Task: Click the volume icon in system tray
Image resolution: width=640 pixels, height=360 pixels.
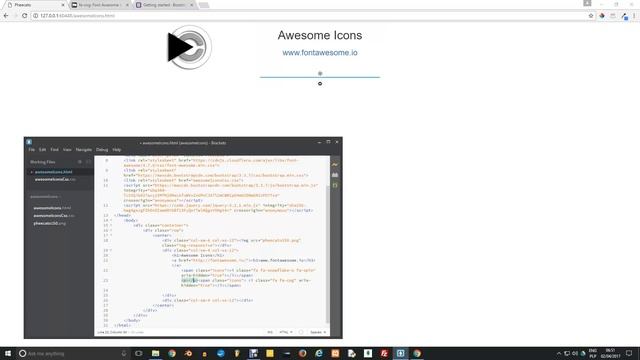Action: click(x=575, y=353)
